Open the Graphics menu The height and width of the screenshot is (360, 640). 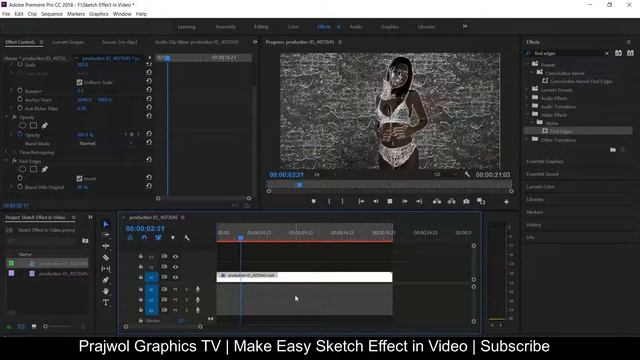(x=99, y=14)
